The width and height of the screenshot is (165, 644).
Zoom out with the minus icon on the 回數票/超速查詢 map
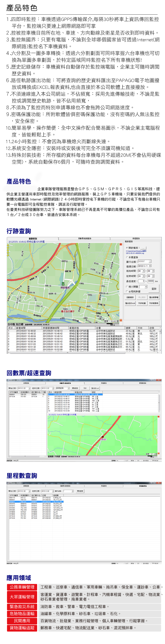158,453
